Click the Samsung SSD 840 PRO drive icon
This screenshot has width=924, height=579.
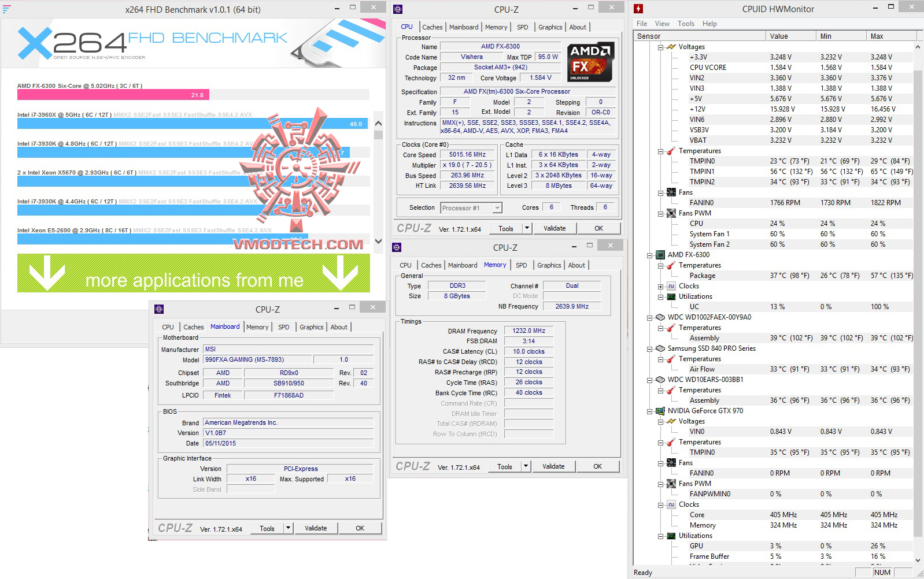660,348
